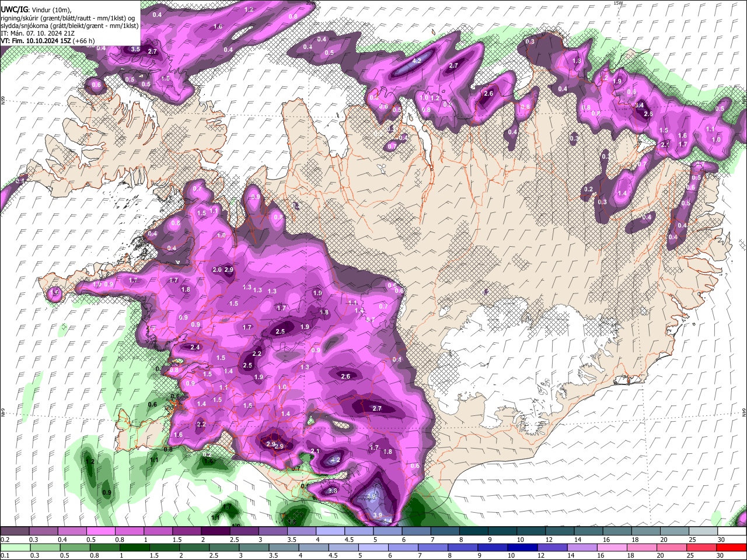Click the 'IT: Mán. 07. 10. 2024 21Z' line
The image size is (747, 560).
click(x=37, y=33)
